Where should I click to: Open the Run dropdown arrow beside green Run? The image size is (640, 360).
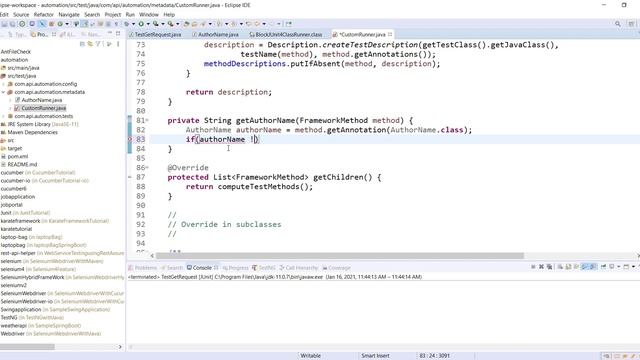click(x=148, y=24)
